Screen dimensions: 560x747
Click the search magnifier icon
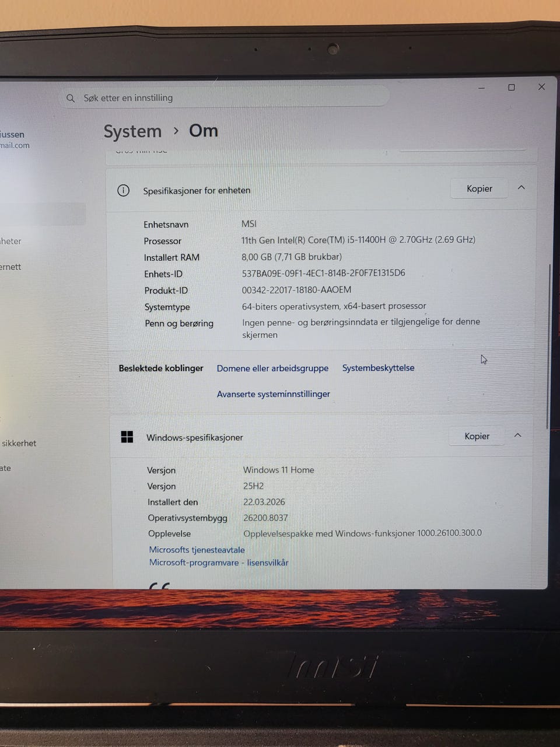[x=71, y=98]
